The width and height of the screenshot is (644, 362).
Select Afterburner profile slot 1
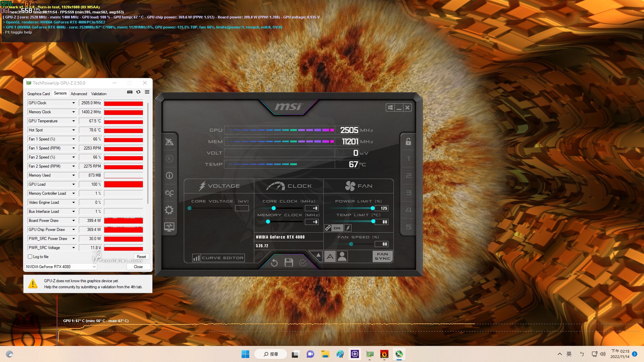tap(408, 159)
